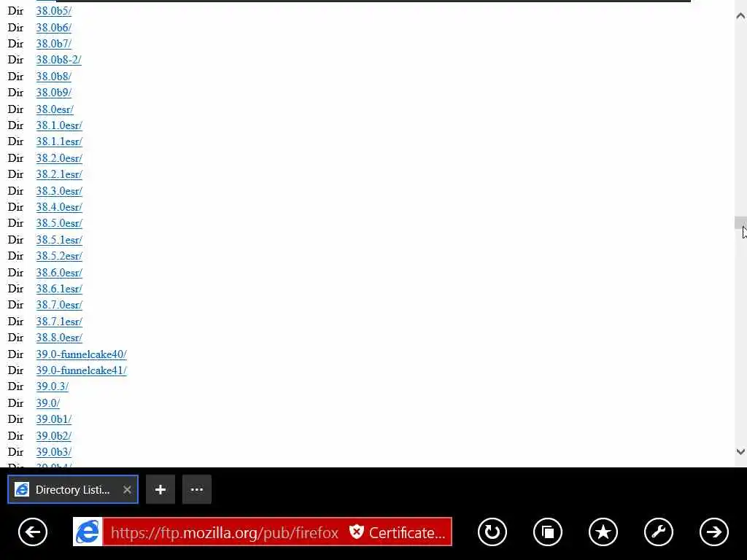Click the Internet Explorer site icon in the address bar
Image resolution: width=747 pixels, height=560 pixels.
pos(88,532)
